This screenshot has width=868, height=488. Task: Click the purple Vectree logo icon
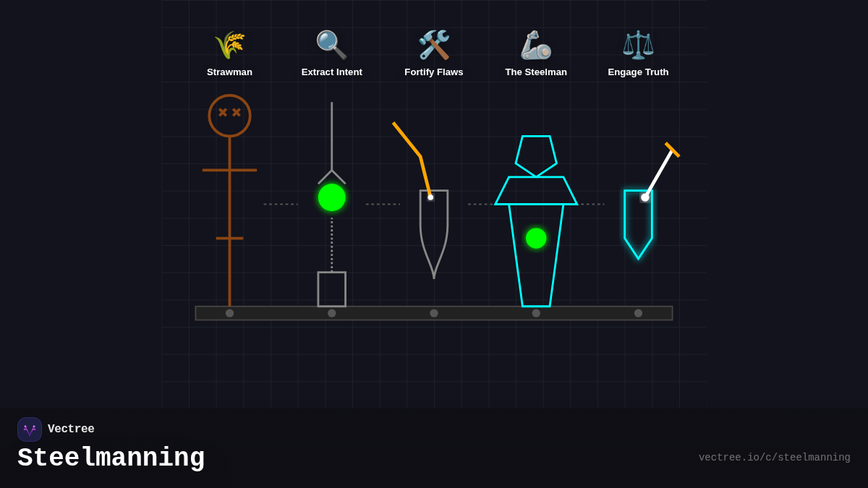(x=30, y=429)
